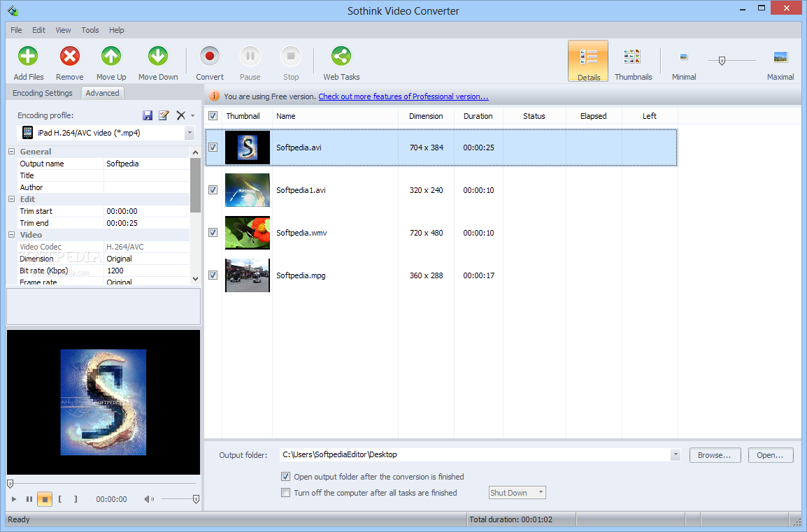Collapse the Edit settings group
The height and width of the screenshot is (532, 807).
coord(12,199)
